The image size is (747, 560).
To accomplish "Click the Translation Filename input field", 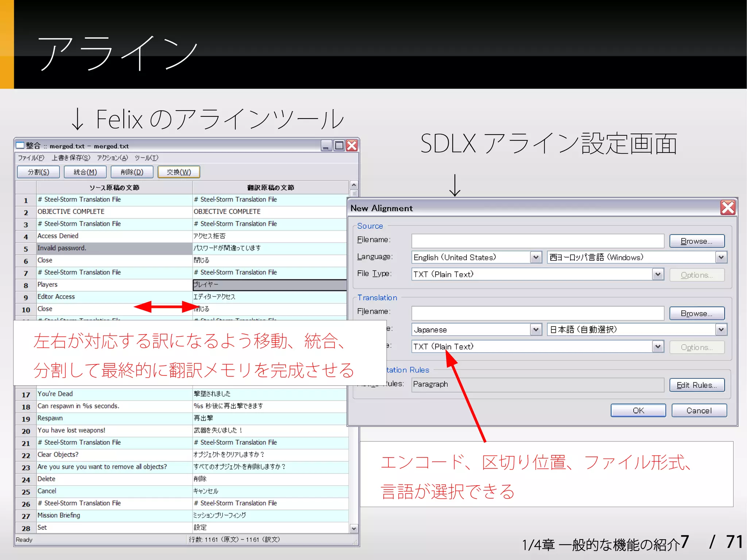I will point(538,313).
